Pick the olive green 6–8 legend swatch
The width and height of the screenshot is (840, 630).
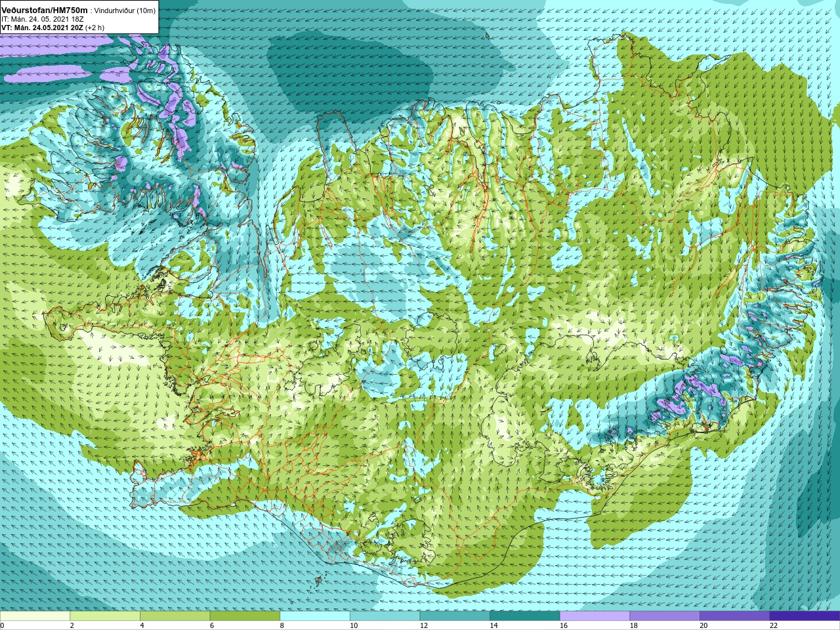[x=245, y=616]
